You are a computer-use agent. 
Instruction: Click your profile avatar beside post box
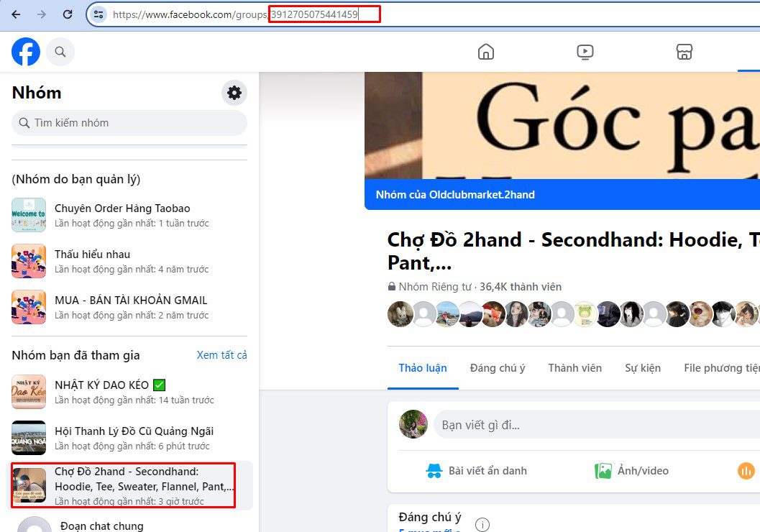point(413,424)
